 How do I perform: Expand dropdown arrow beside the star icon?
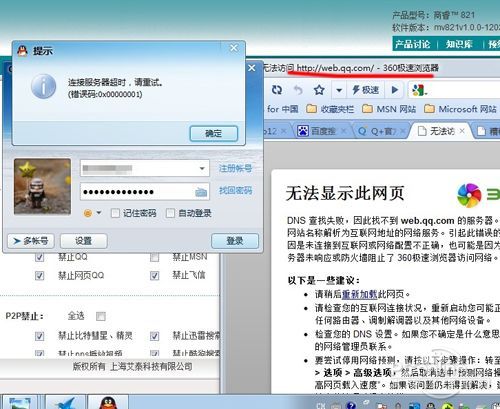[339, 90]
